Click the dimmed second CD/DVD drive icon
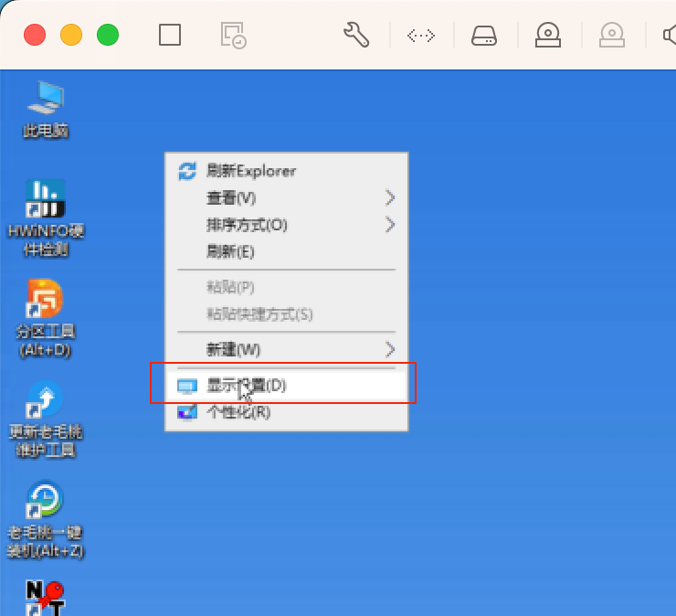This screenshot has width=676, height=616. 612,35
